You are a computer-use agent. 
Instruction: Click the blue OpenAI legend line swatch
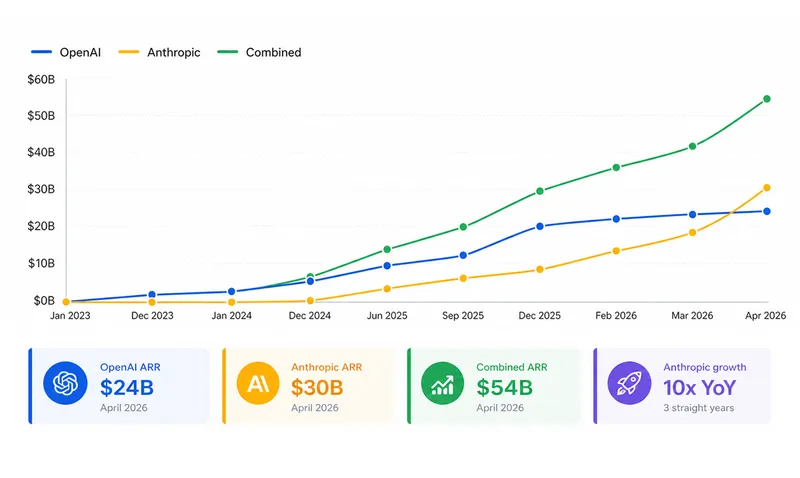click(x=41, y=52)
